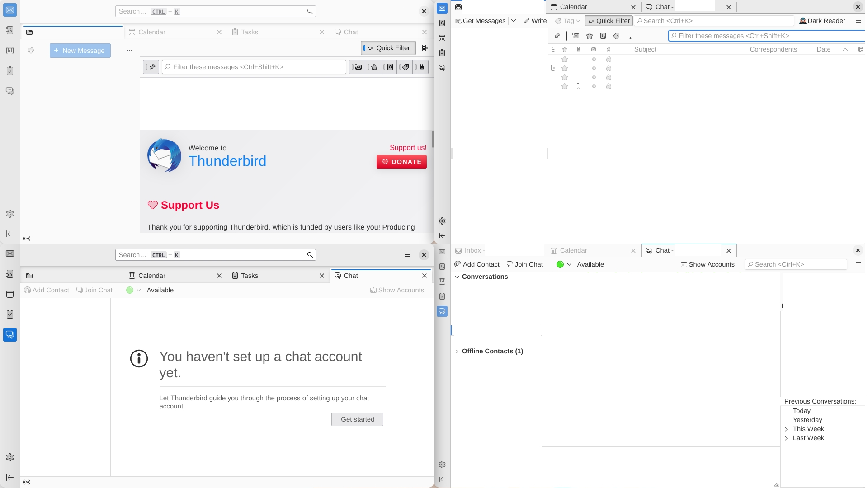Open Address Book icon in top-right window sidebar
Image resolution: width=868 pixels, height=488 pixels.
(442, 23)
